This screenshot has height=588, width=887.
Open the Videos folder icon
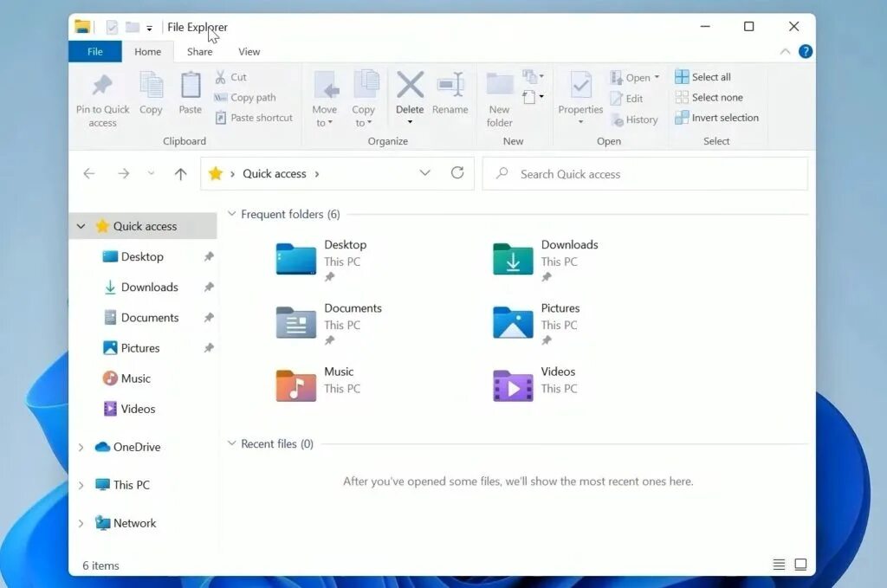click(x=513, y=385)
